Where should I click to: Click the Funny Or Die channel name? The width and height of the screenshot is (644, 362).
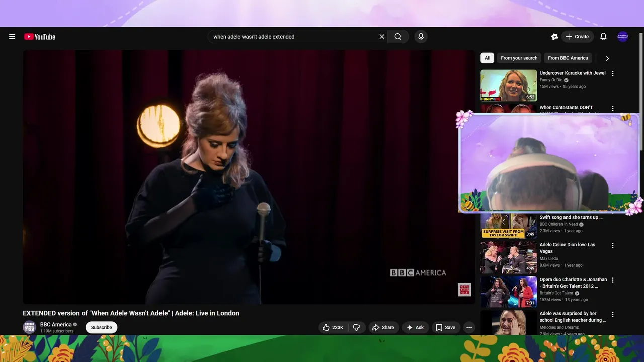click(551, 80)
